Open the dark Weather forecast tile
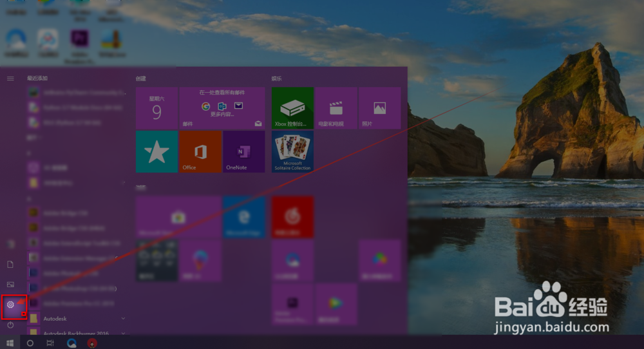Viewport: 644px width, 349px height. coord(157,261)
